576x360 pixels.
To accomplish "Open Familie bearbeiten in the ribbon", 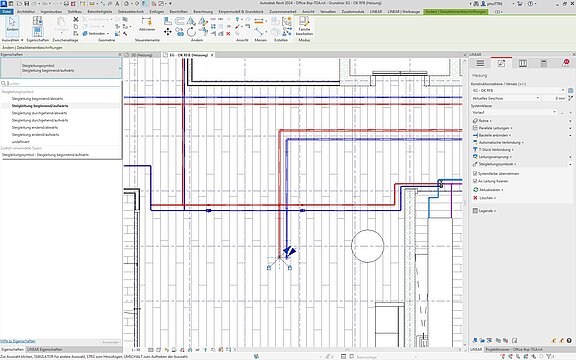I will tap(304, 26).
